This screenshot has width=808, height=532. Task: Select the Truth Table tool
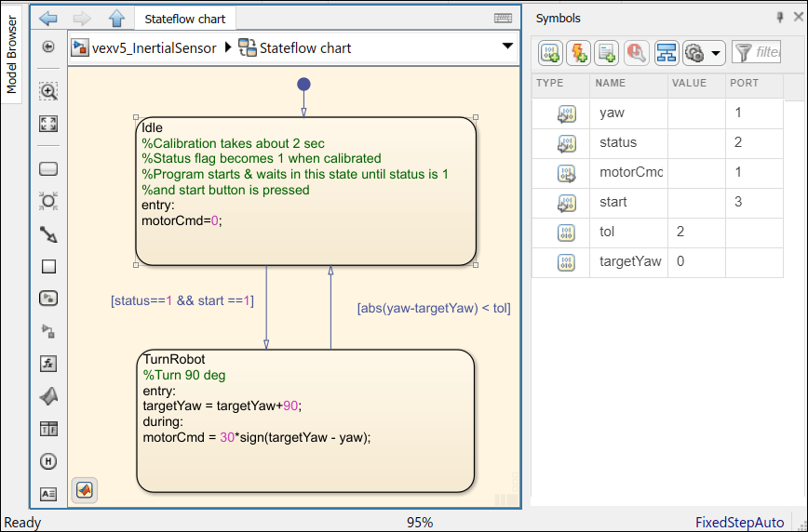(x=48, y=429)
